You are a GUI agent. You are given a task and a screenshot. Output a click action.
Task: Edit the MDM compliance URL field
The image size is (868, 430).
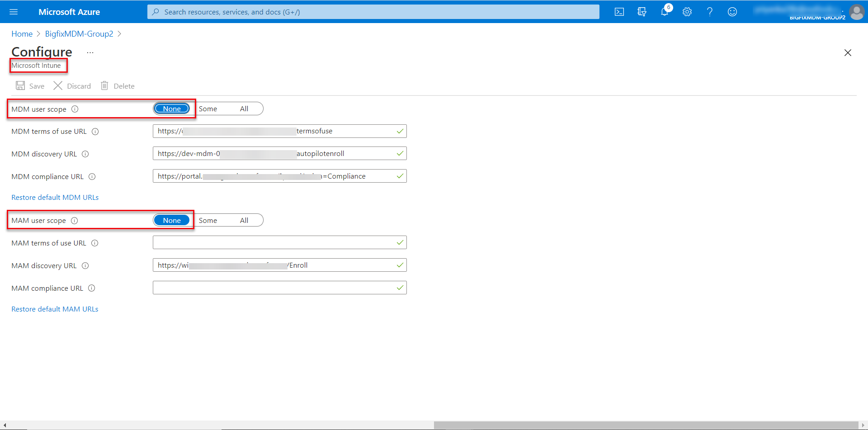coord(279,176)
